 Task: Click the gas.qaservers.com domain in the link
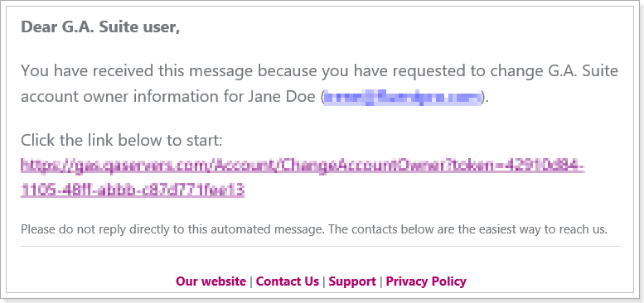tap(138, 167)
